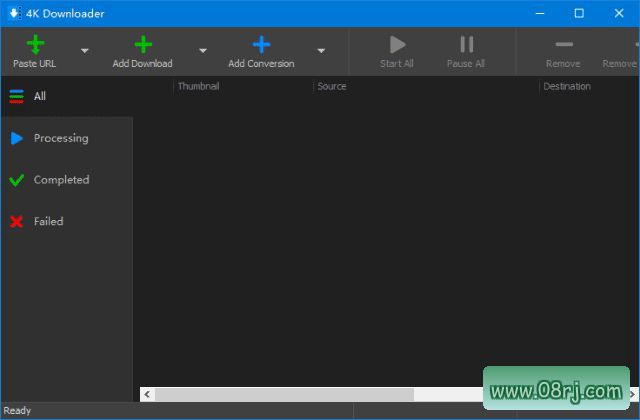The image size is (640, 420).
Task: Click the horizontal scrollbar left arrow
Action: click(x=147, y=394)
